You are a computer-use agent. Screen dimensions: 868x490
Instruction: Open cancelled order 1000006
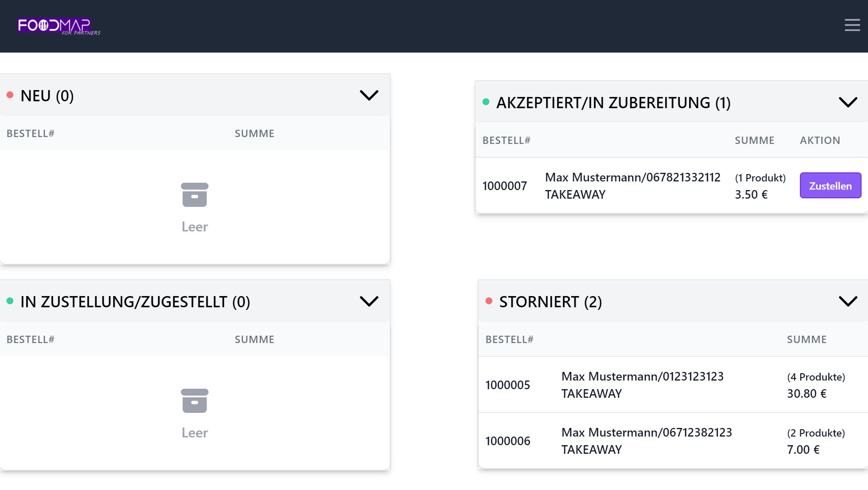coord(673,441)
